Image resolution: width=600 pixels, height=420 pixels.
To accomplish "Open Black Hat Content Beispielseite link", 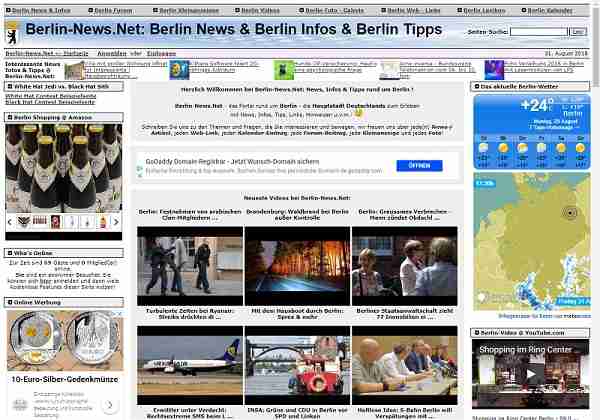I will click(50, 102).
